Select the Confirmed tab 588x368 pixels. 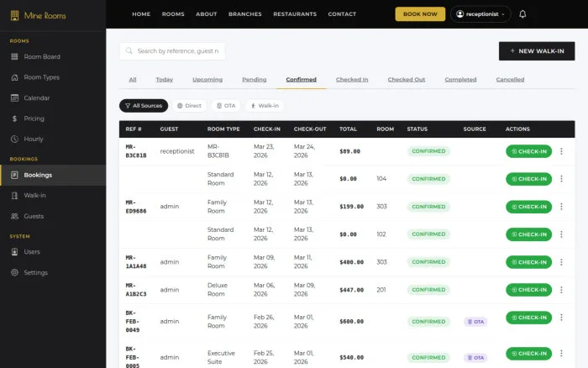[x=301, y=80]
